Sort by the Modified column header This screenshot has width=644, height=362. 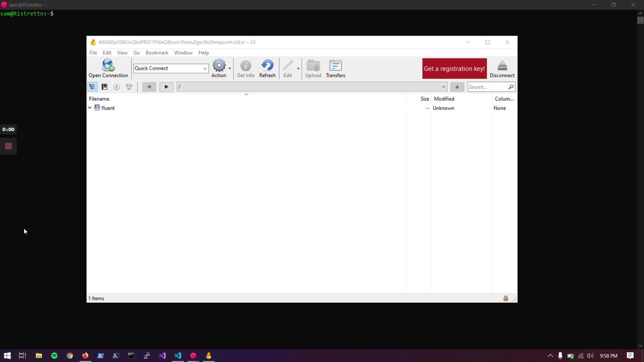pos(462,99)
